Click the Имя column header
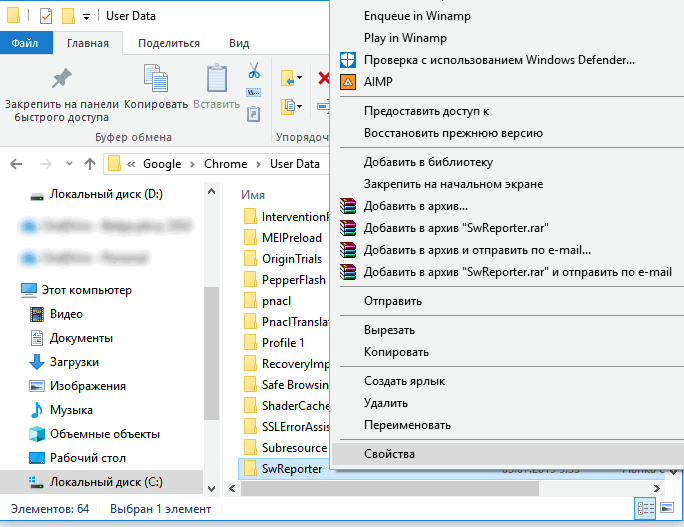Viewport: 684px width, 527px height. pyautogui.click(x=253, y=195)
